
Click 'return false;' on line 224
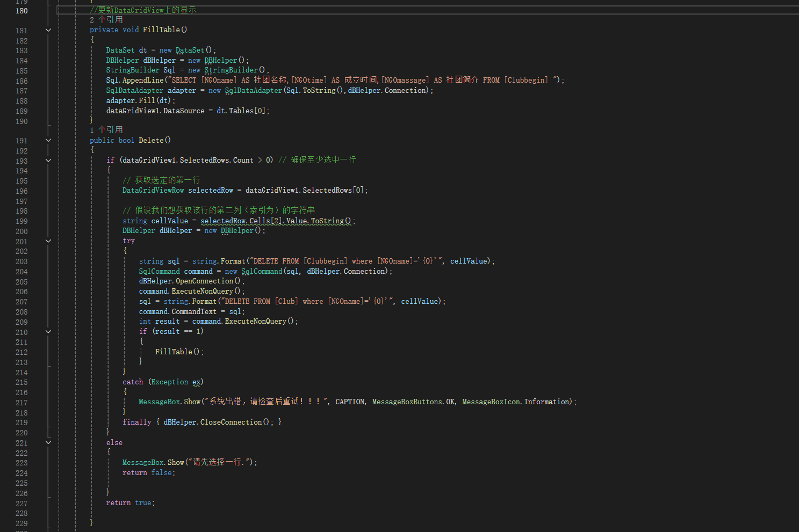coord(149,473)
